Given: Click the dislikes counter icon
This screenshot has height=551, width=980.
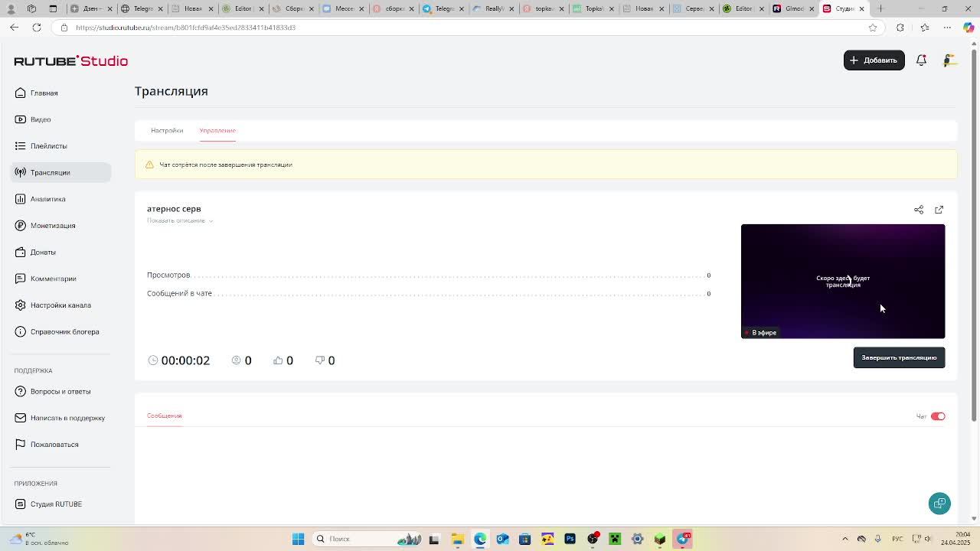Looking at the screenshot, I should coord(320,360).
